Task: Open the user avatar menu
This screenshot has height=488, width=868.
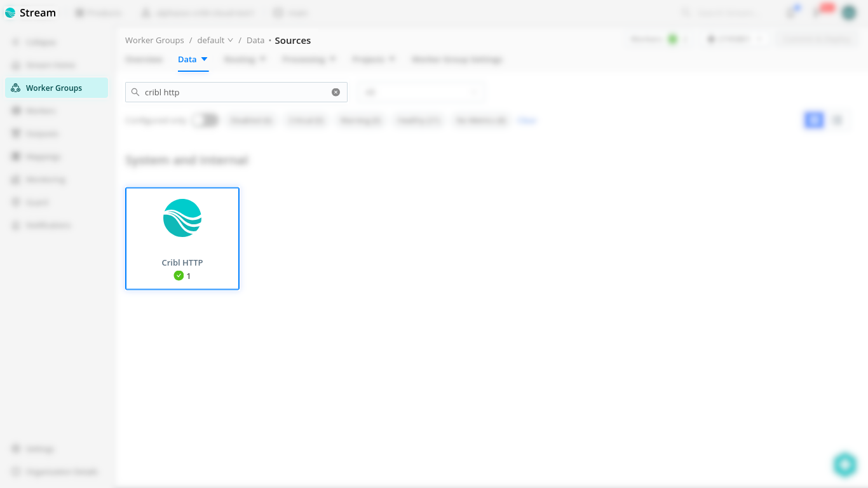Action: (x=849, y=13)
